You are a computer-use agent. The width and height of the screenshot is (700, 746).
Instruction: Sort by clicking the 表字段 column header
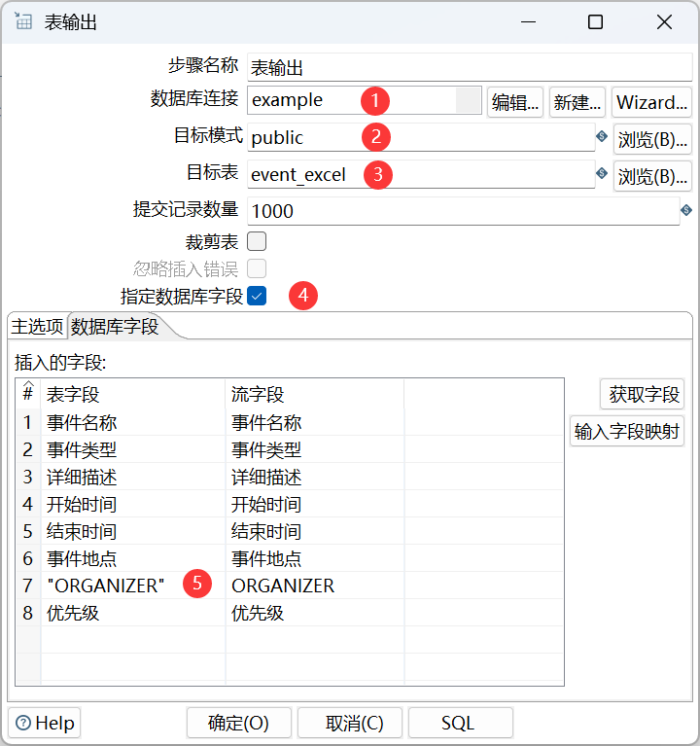click(x=133, y=394)
